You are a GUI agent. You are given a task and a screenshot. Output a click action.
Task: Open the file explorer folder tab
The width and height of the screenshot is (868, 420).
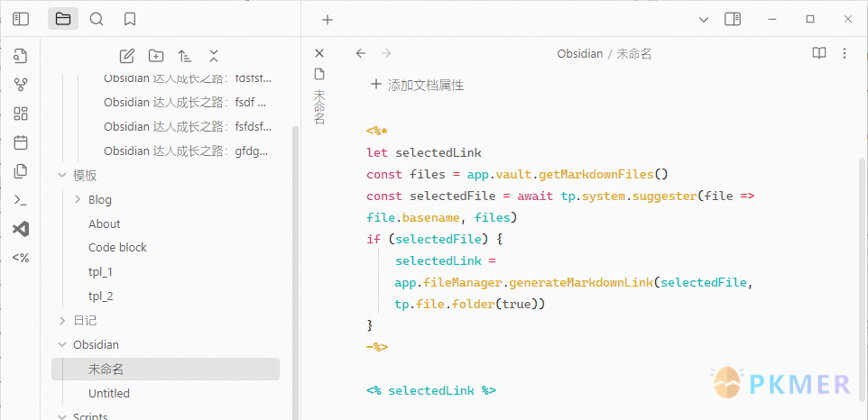pos(63,19)
